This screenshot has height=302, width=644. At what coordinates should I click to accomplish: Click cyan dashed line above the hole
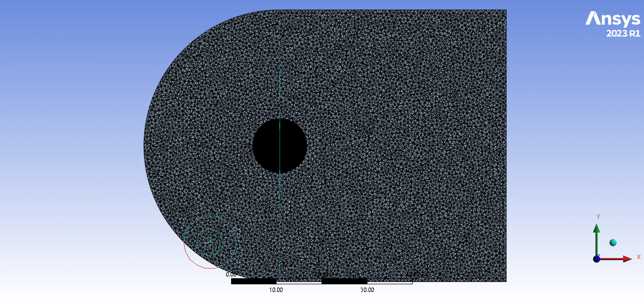(x=280, y=65)
